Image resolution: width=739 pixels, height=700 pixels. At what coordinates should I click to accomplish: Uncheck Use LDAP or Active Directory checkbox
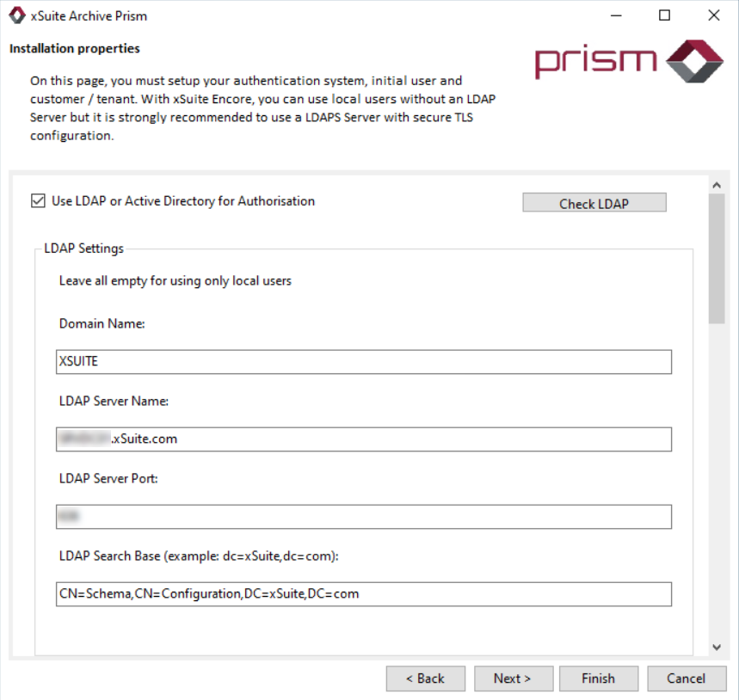click(x=38, y=201)
